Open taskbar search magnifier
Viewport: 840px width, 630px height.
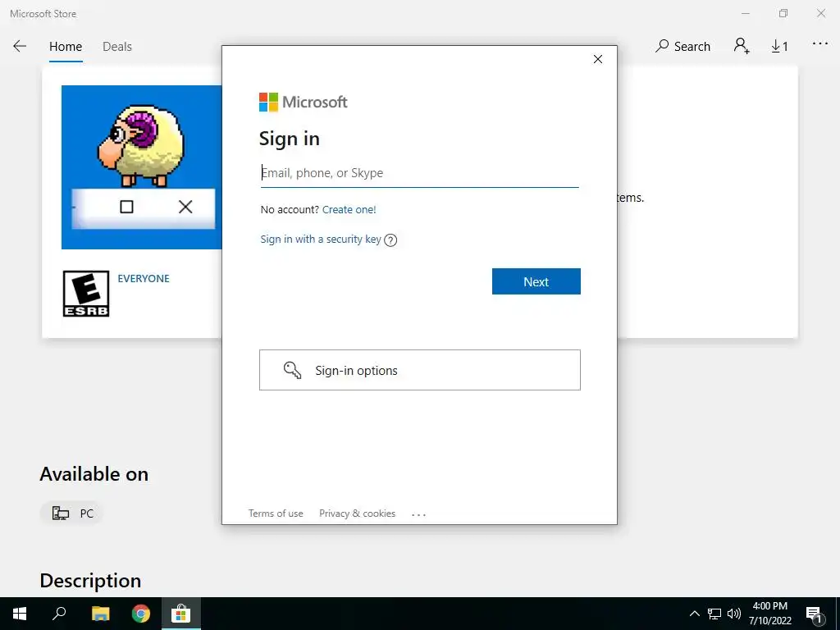tap(59, 614)
